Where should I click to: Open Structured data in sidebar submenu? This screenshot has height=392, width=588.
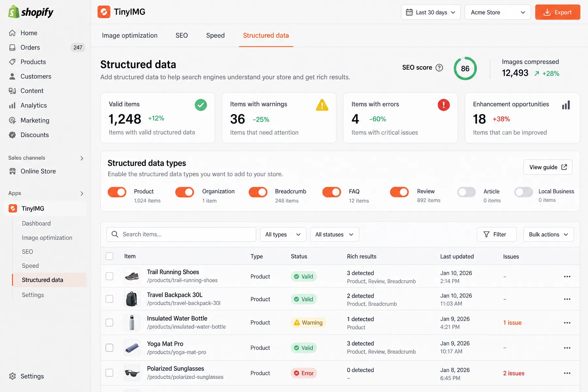(x=50, y=280)
